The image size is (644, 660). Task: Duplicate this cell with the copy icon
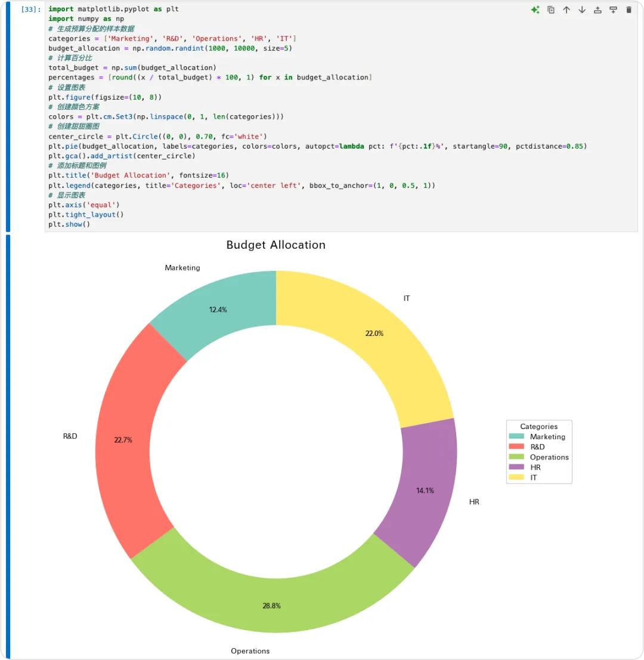coord(550,10)
